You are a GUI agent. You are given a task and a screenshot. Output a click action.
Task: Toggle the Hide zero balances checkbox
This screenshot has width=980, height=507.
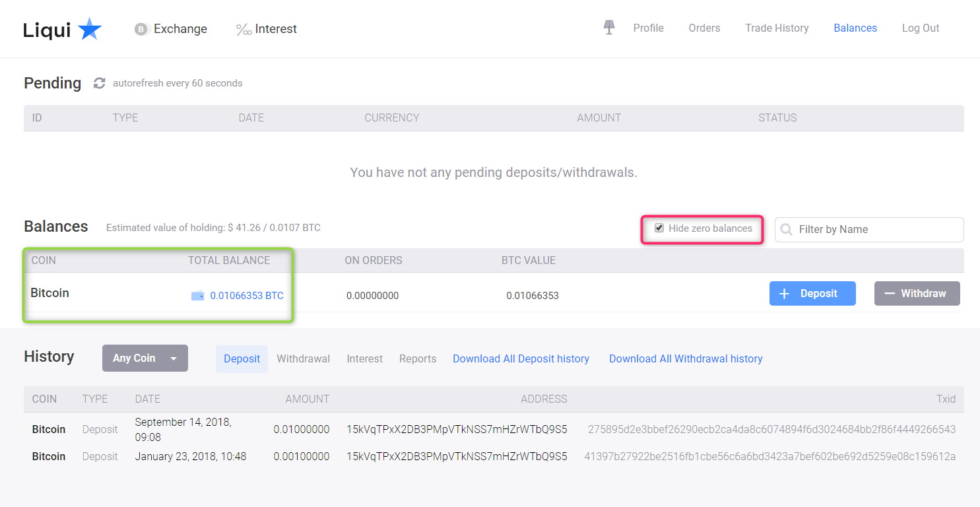tap(659, 228)
